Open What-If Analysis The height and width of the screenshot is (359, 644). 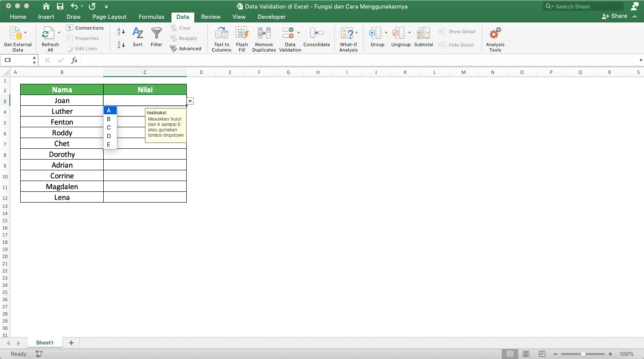point(348,39)
